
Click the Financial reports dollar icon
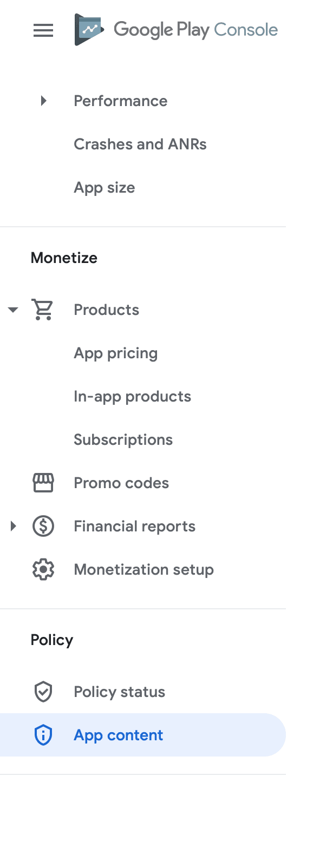point(43,526)
